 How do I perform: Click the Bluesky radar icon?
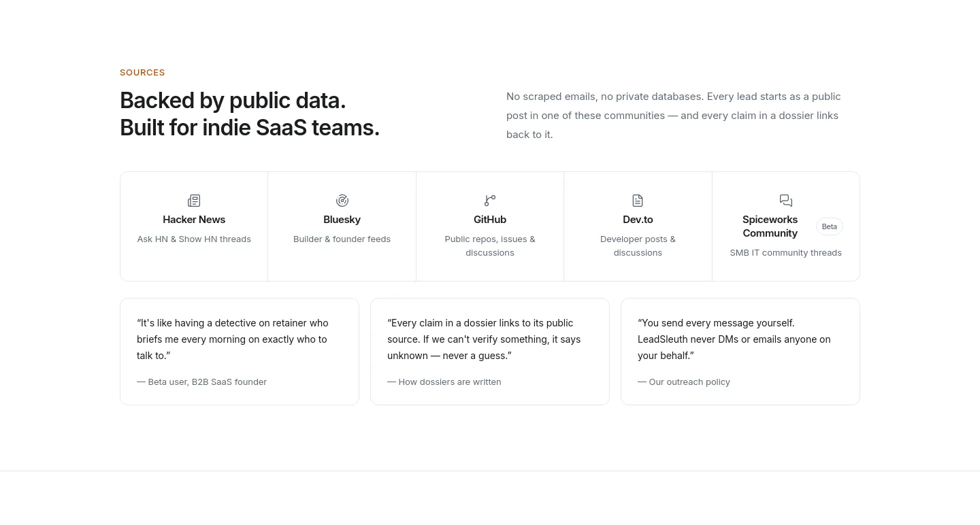pyautogui.click(x=342, y=201)
